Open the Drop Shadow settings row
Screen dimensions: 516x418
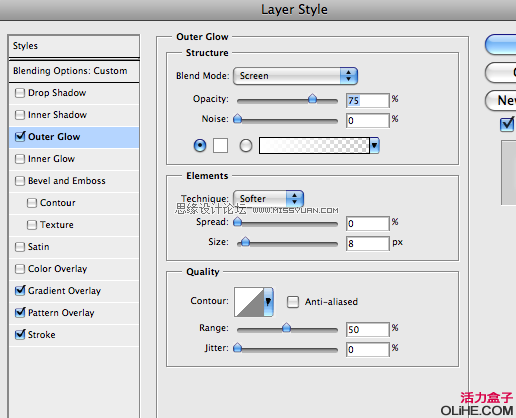(x=74, y=93)
